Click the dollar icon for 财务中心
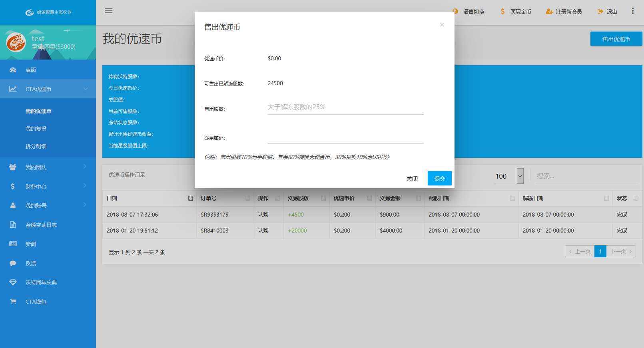 coord(13,186)
